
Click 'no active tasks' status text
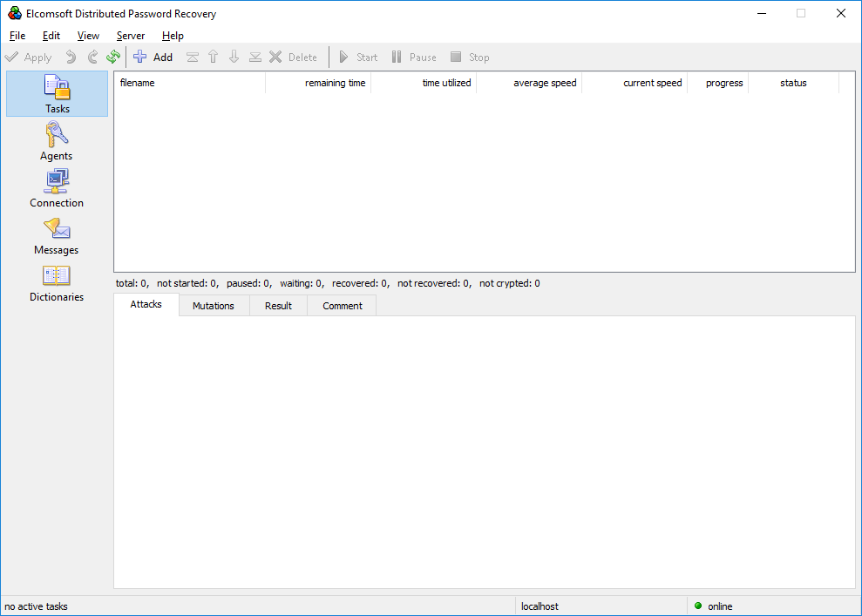[x=37, y=606]
